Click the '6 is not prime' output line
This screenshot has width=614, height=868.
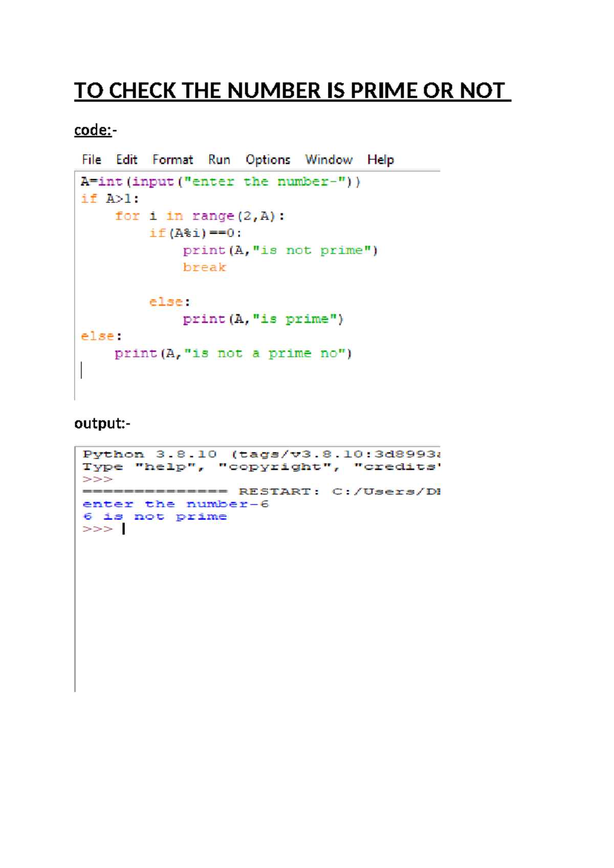[x=155, y=516]
